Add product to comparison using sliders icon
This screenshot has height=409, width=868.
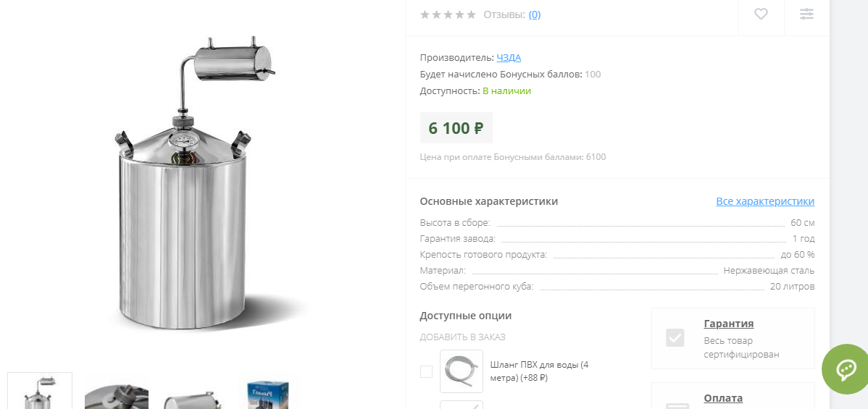pyautogui.click(x=806, y=14)
